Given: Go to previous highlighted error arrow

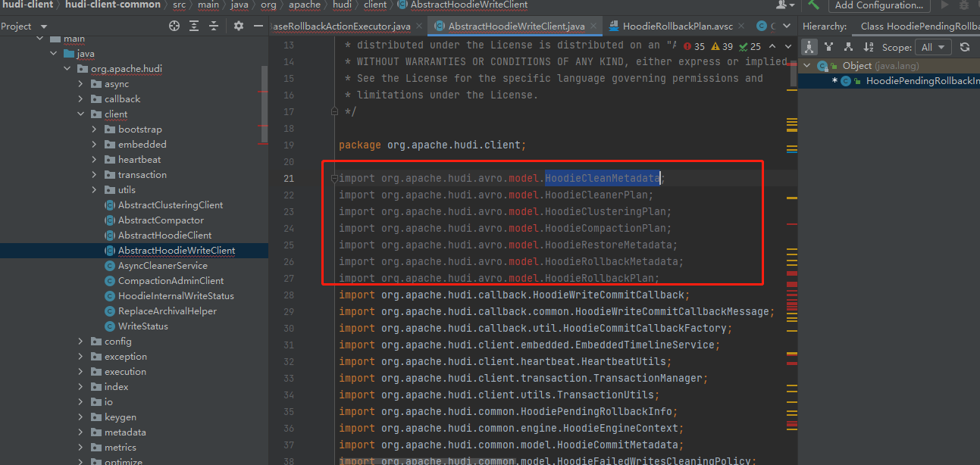Looking at the screenshot, I should tap(771, 46).
